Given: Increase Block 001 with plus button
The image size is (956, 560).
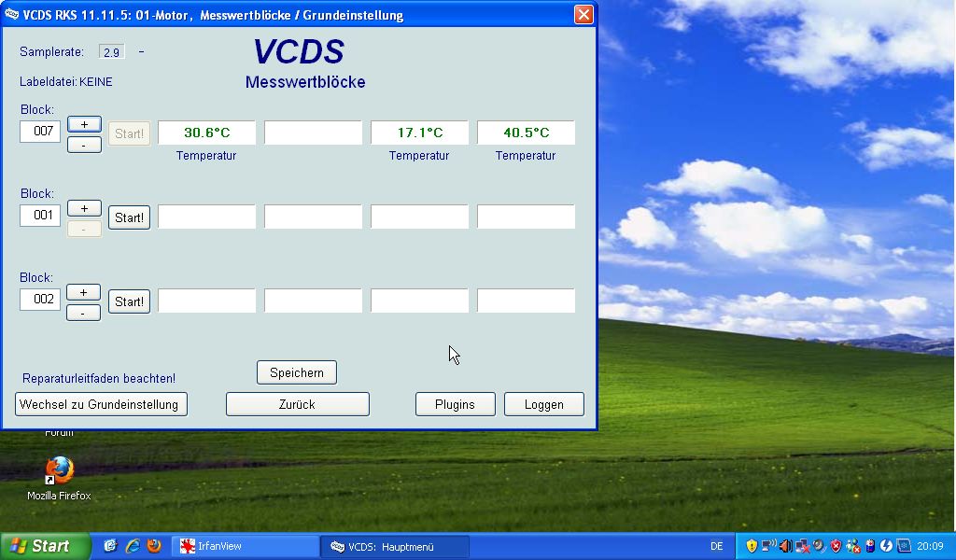Looking at the screenshot, I should pos(84,208).
